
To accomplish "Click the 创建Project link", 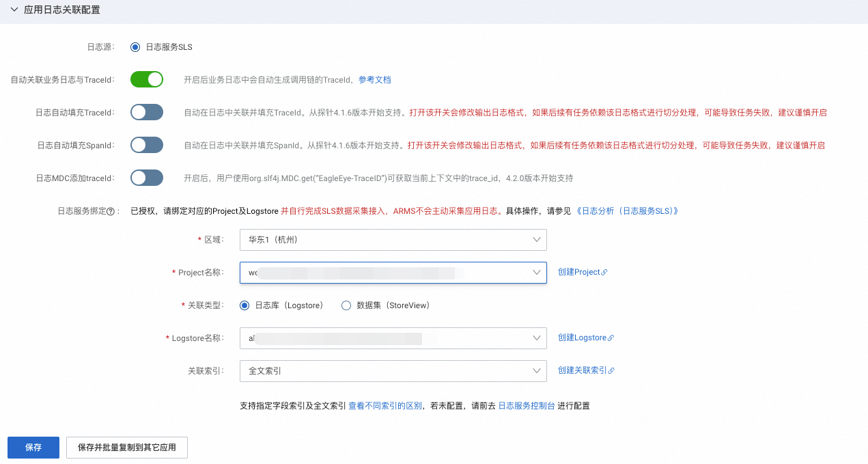I will [579, 272].
